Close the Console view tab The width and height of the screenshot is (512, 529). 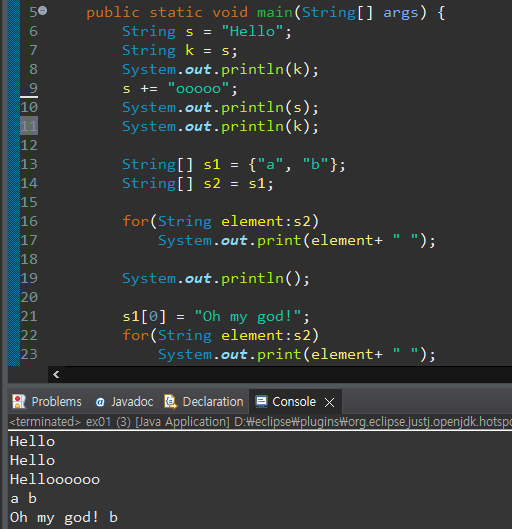(x=330, y=402)
